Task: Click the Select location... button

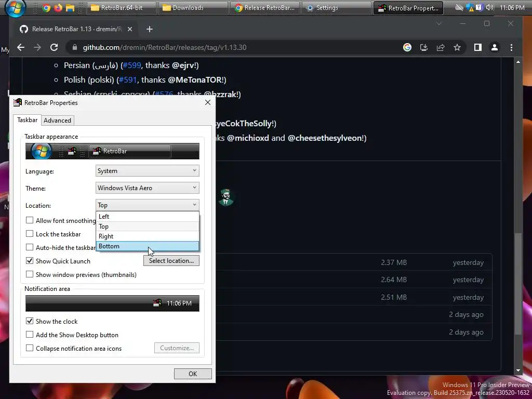Action: 171,261
